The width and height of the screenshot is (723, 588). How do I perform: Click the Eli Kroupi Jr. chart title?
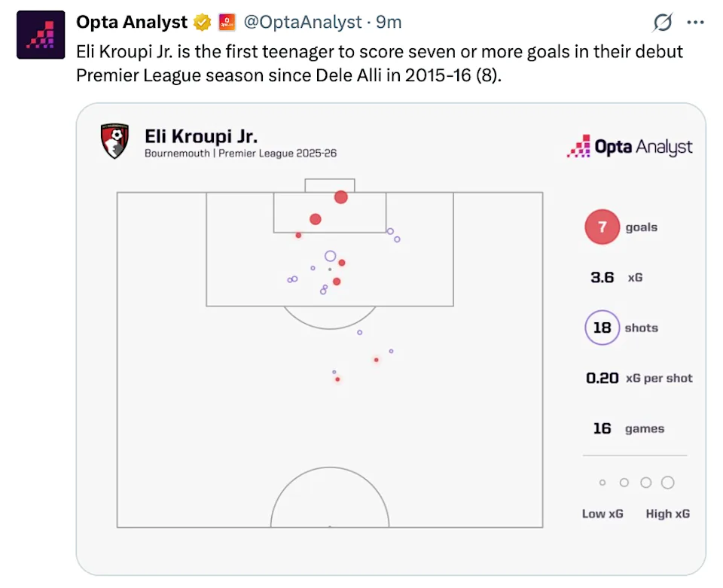coord(200,137)
